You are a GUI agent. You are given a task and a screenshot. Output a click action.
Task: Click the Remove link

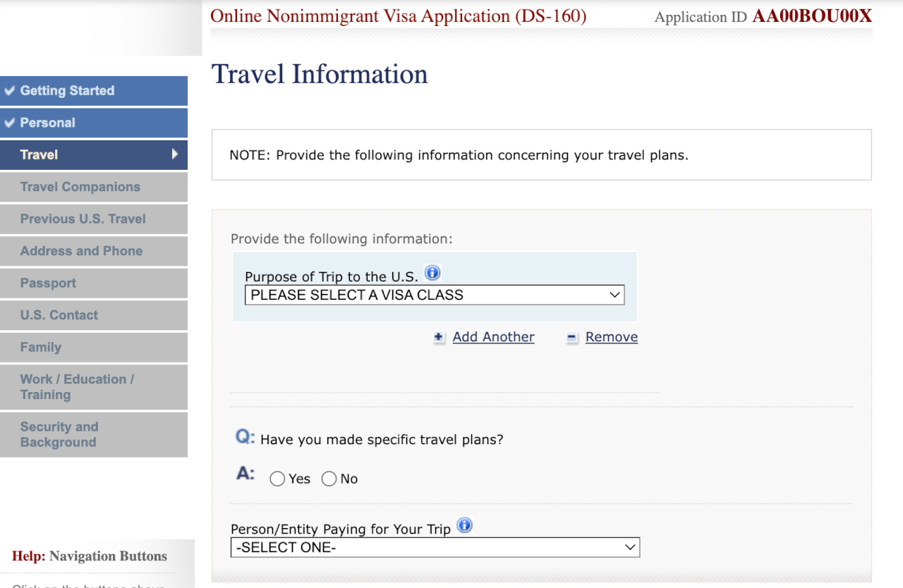click(611, 337)
